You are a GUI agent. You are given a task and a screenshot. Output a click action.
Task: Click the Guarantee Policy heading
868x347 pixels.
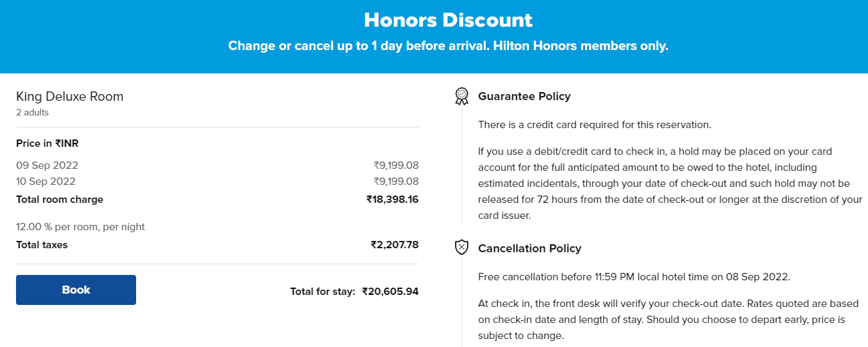(524, 96)
